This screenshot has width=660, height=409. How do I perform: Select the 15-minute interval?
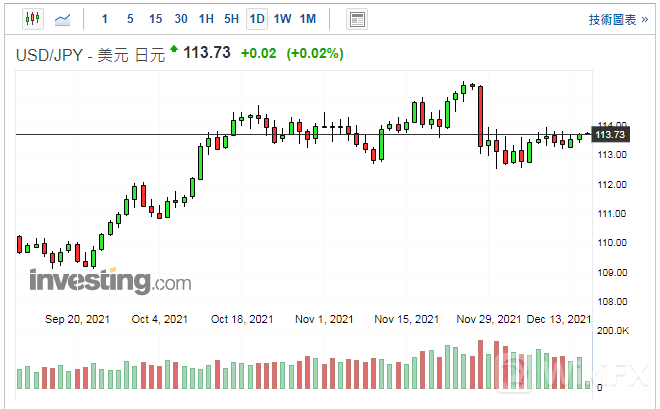(x=155, y=19)
